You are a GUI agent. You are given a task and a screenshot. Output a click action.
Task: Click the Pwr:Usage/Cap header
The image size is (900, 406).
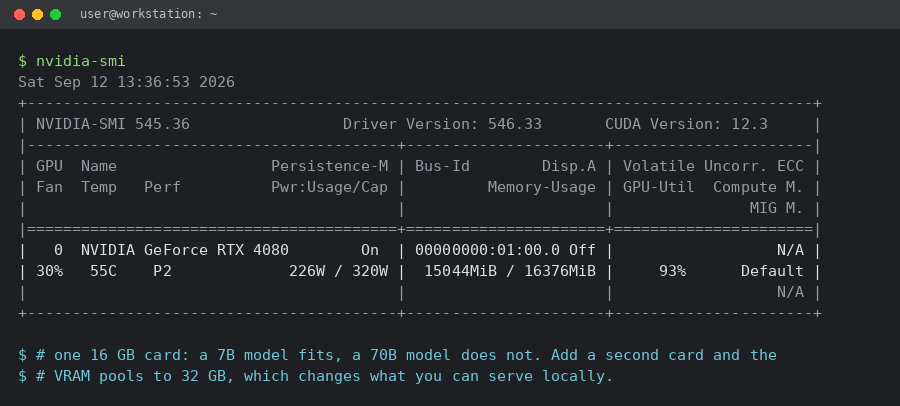(329, 187)
